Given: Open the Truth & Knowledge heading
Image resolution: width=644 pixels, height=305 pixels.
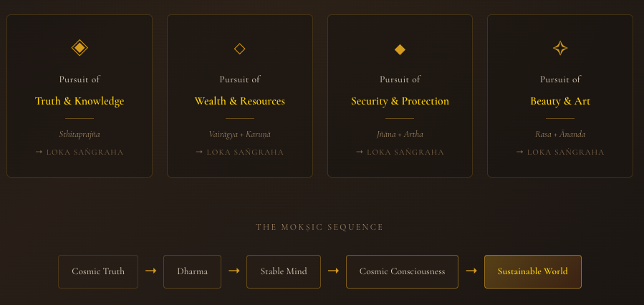Looking at the screenshot, I should (x=80, y=101).
